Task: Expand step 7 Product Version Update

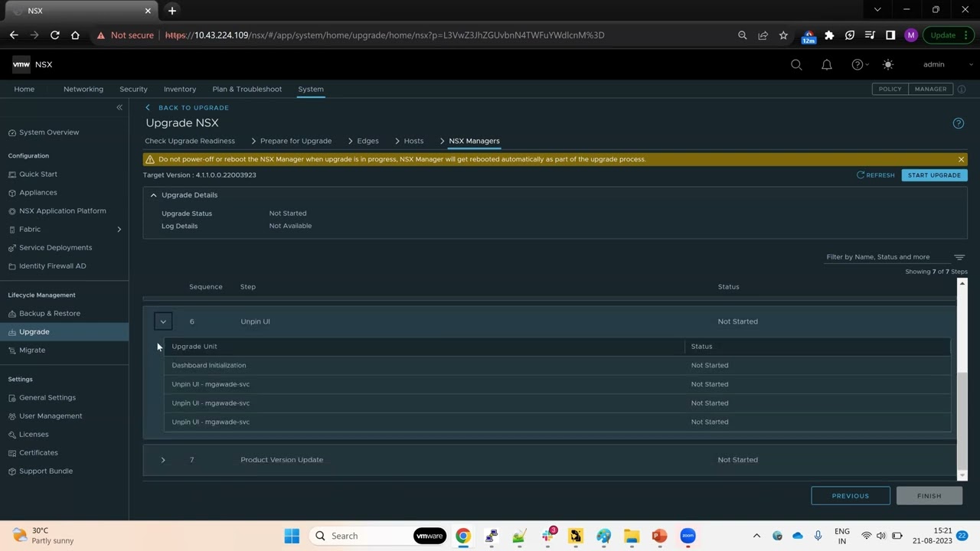Action: coord(162,459)
